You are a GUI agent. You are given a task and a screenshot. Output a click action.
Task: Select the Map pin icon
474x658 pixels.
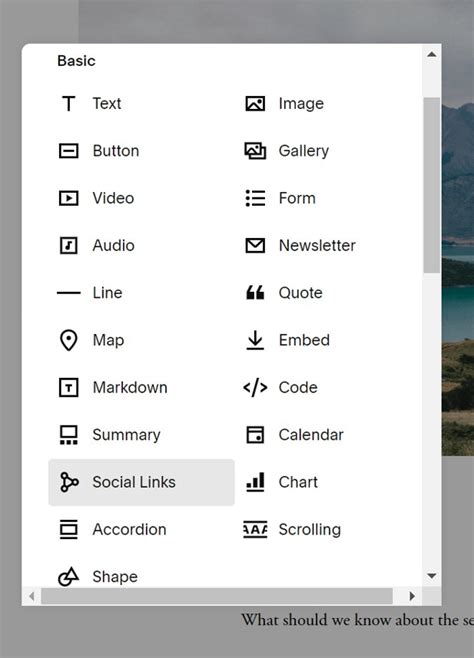pos(68,340)
